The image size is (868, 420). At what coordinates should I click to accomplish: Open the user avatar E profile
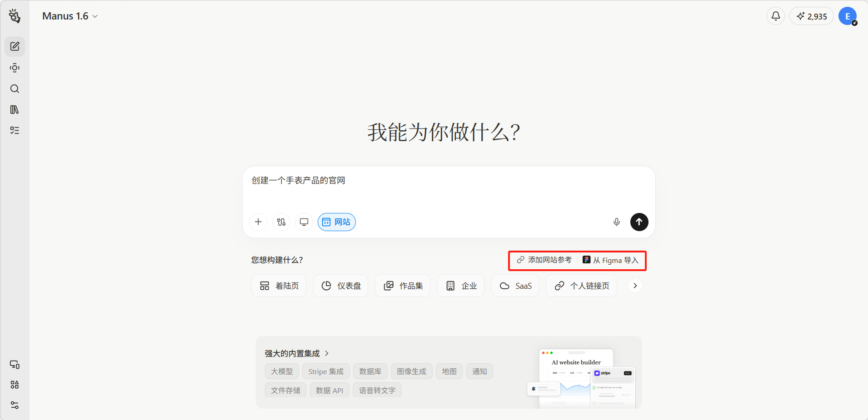tap(847, 16)
